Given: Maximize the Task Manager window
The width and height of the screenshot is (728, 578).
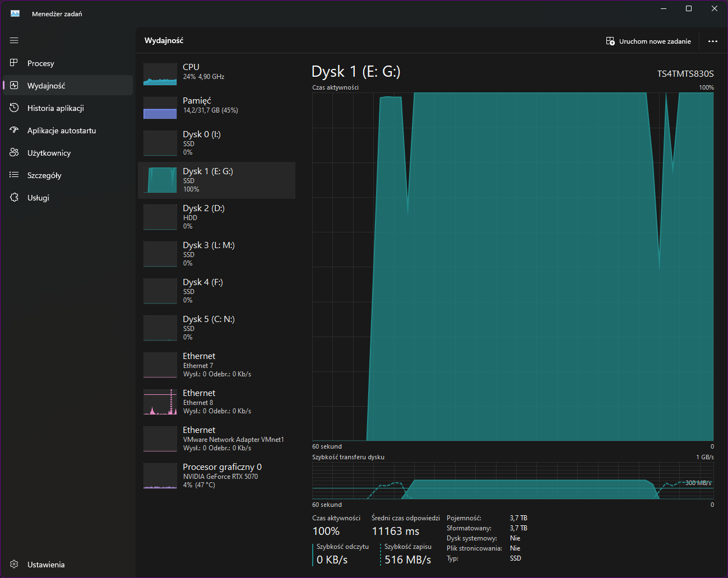Looking at the screenshot, I should click(689, 8).
